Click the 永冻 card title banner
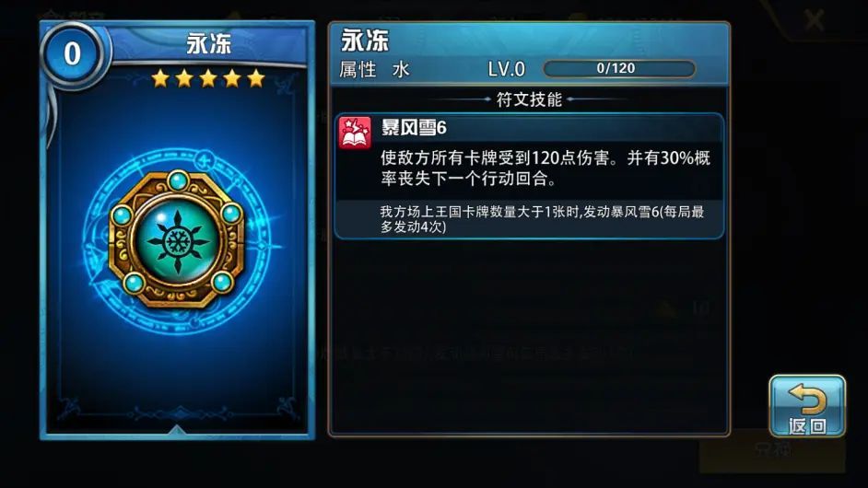This screenshot has height=488, width=868. pos(208,43)
